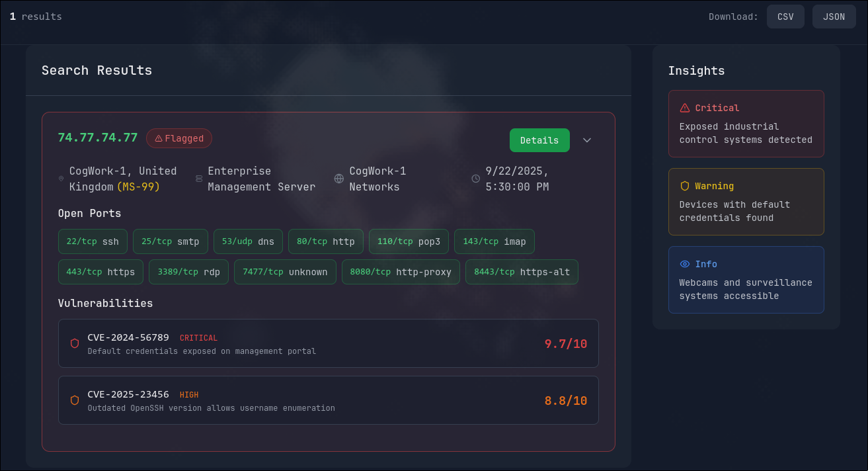
Task: Open the Details for 74.77.74.77
Action: click(539, 140)
